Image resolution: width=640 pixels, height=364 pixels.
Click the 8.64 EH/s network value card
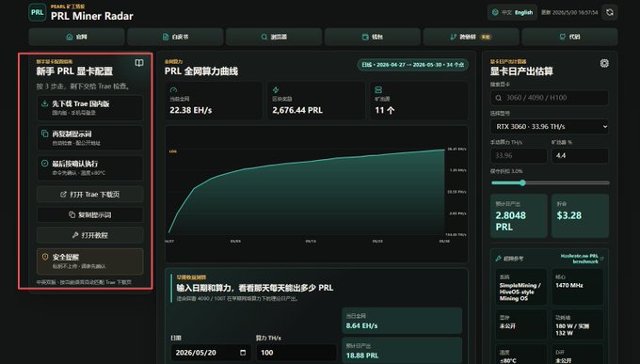(x=402, y=321)
